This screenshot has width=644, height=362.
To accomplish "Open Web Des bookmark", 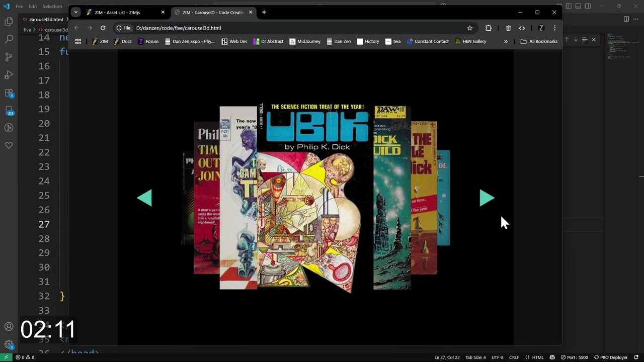I will click(234, 42).
